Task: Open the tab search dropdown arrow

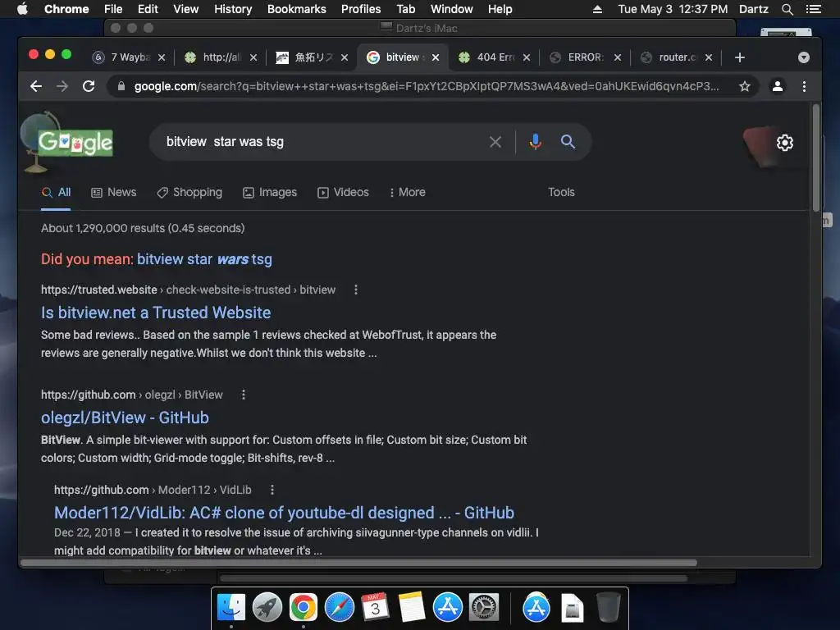Action: pos(804,57)
